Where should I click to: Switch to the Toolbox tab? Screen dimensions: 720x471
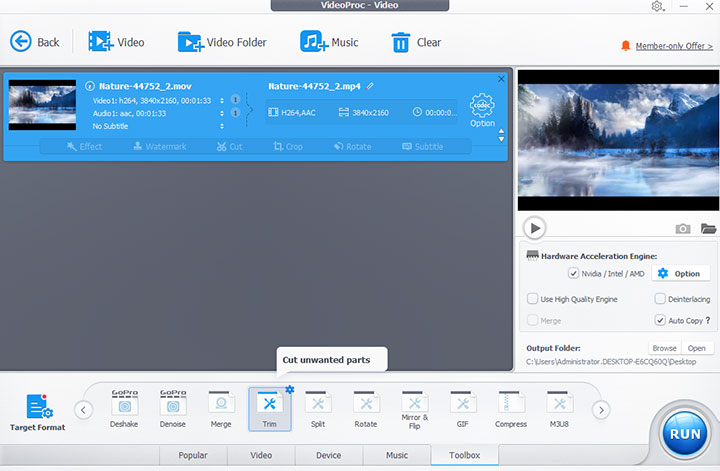pos(465,455)
